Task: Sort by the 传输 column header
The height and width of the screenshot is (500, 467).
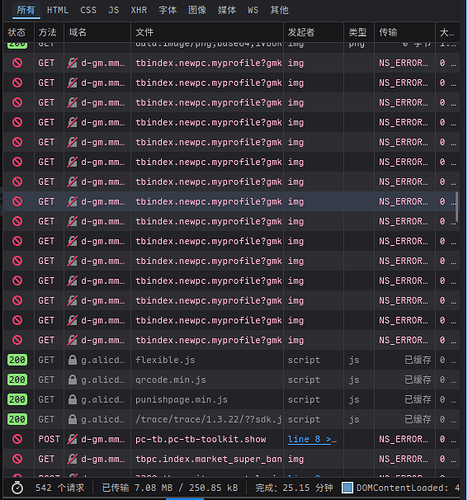Action: 405,32
